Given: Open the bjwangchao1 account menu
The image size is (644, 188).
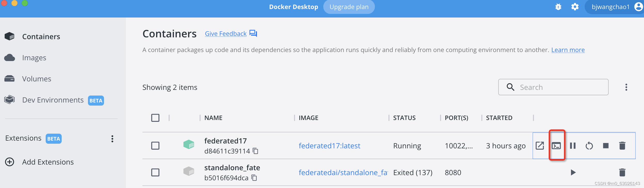Looking at the screenshot, I should pyautogui.click(x=614, y=7).
